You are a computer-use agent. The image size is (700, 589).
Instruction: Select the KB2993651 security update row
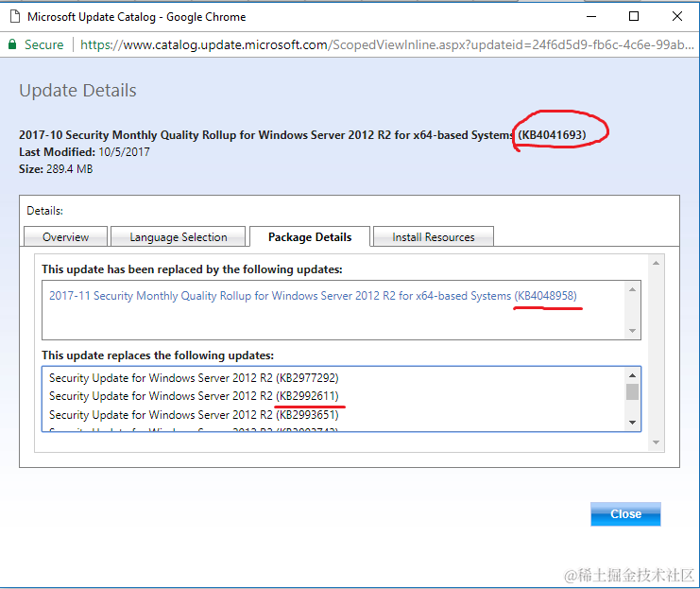pyautogui.click(x=194, y=415)
